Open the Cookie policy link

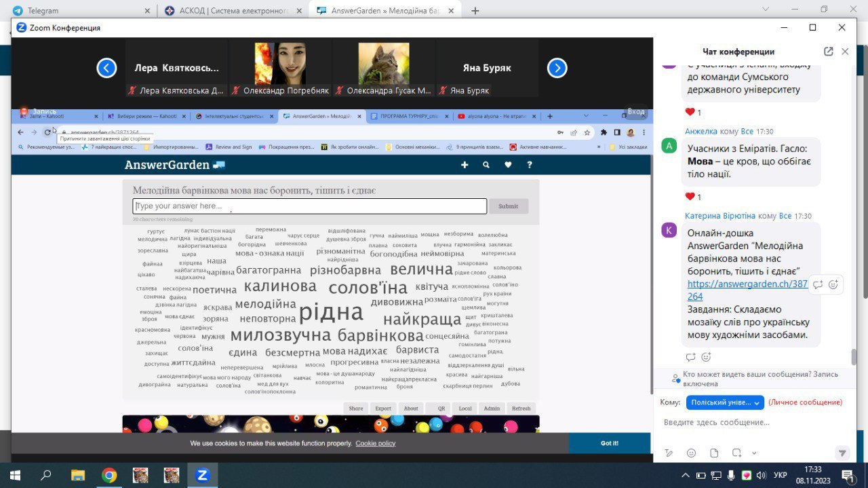click(x=376, y=443)
